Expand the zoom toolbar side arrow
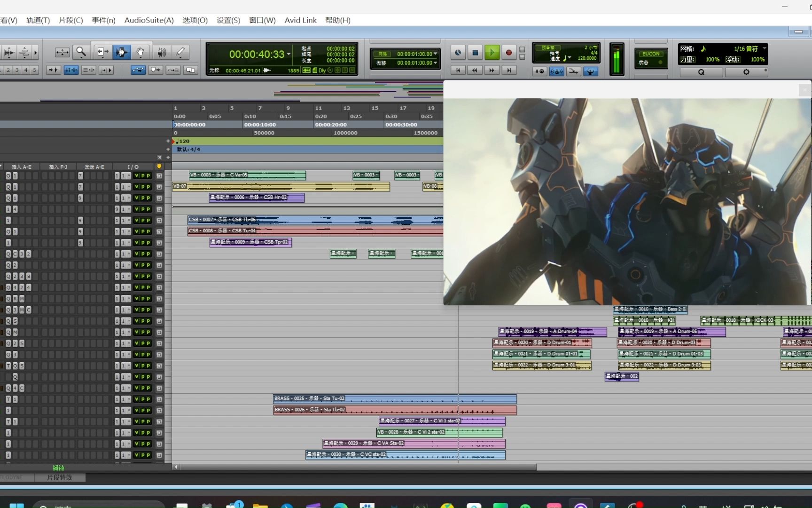Image resolution: width=812 pixels, height=508 pixels. click(35, 52)
